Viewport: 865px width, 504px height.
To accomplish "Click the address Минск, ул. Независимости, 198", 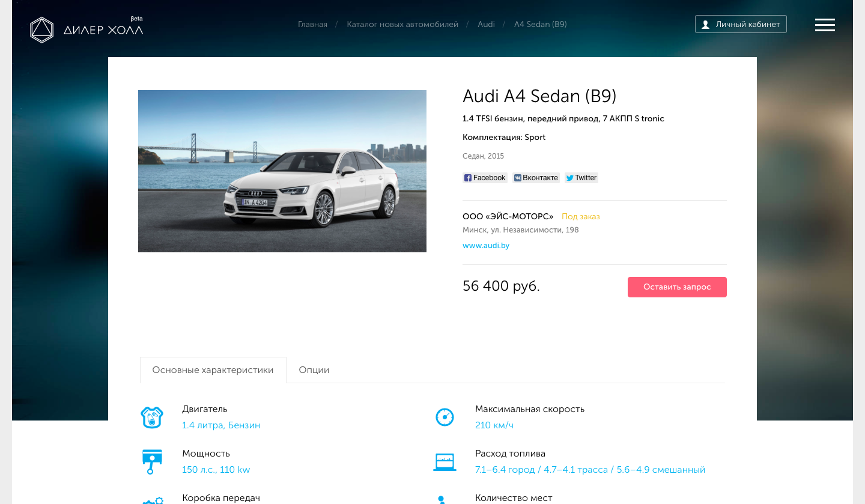I will tap(521, 230).
